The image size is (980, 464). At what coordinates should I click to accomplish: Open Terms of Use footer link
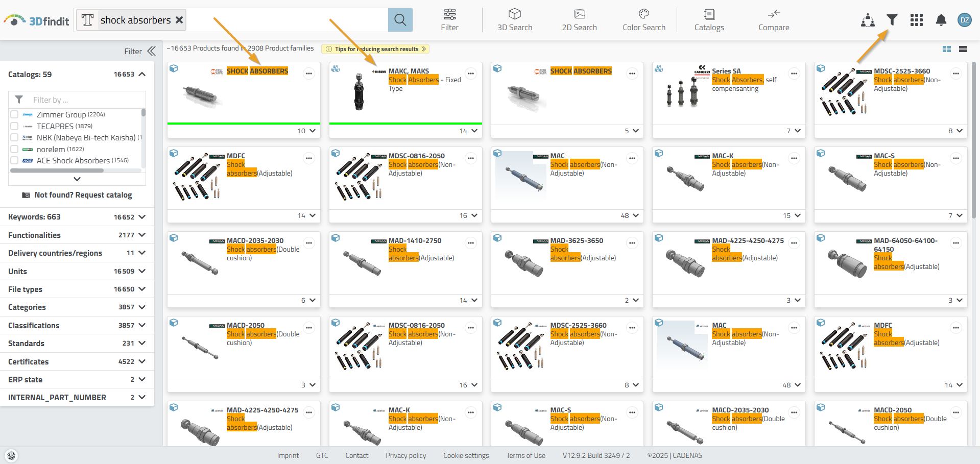pos(525,455)
